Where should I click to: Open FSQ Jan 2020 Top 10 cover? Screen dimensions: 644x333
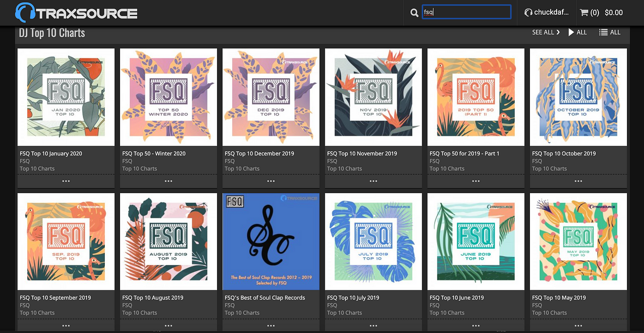(66, 97)
